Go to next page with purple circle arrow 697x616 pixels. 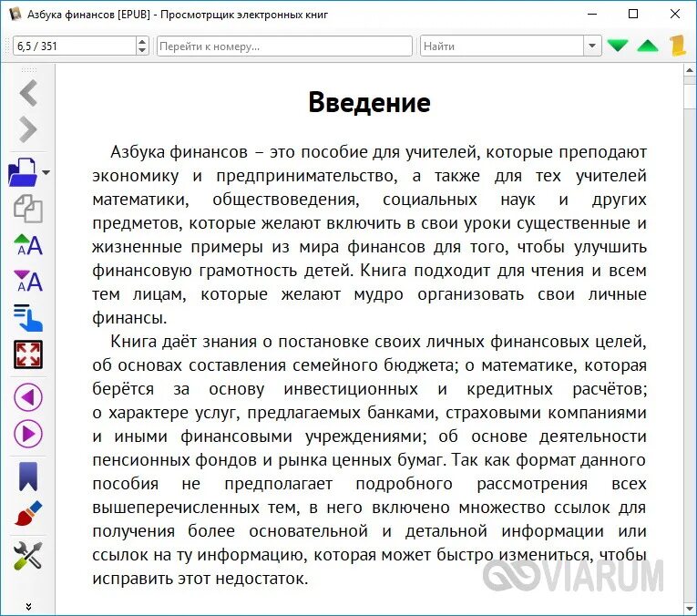pos(28,434)
